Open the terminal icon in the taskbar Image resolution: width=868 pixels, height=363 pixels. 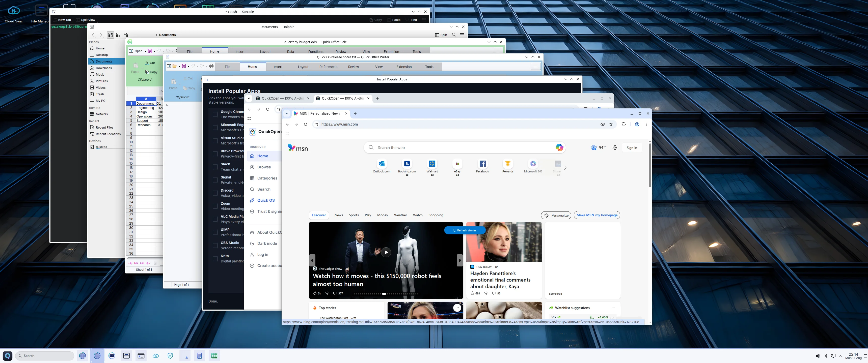pos(141,356)
